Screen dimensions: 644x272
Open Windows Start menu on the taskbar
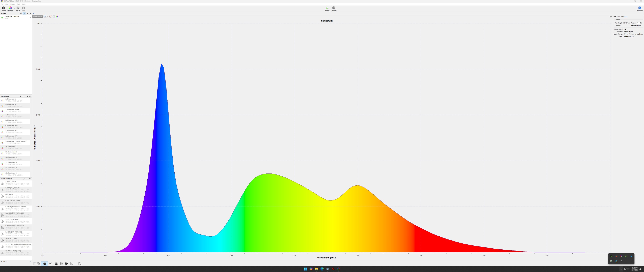point(305,269)
